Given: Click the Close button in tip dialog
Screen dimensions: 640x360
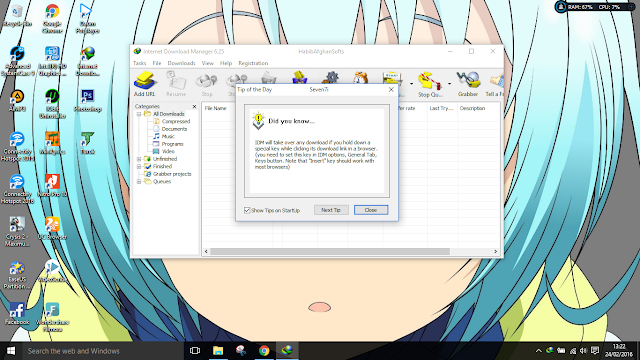Looking at the screenshot, I should click(x=371, y=210).
